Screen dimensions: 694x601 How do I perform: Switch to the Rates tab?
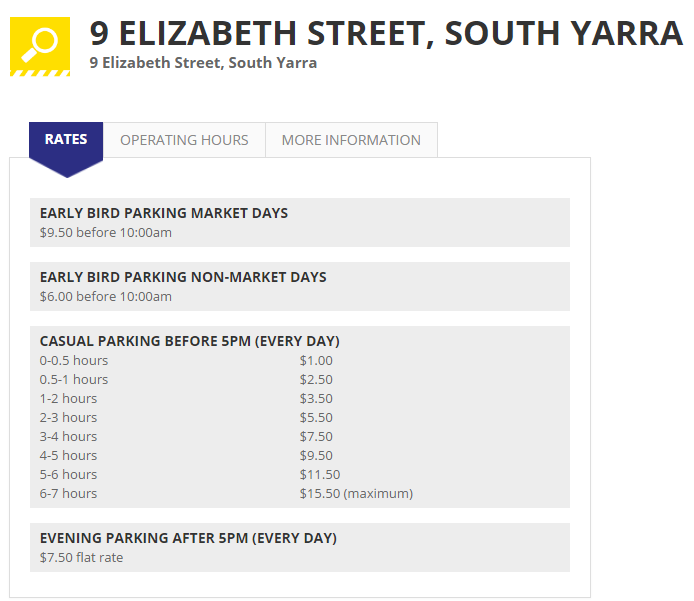click(x=66, y=139)
